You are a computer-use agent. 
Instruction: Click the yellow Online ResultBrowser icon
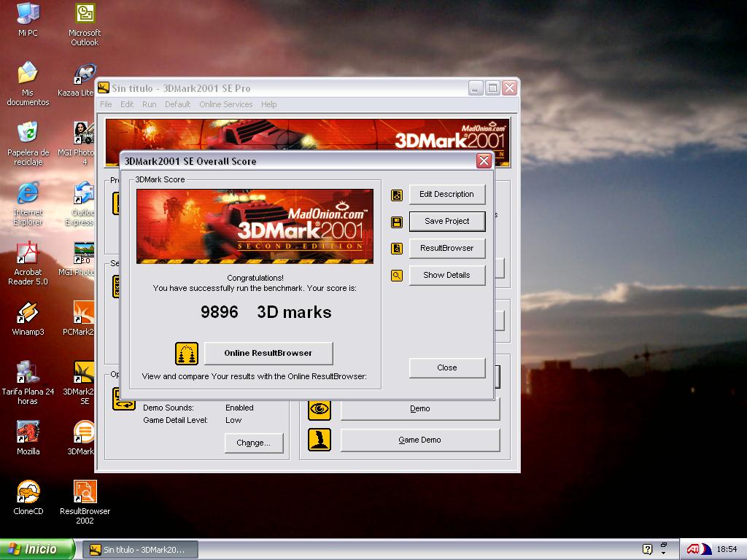pos(187,354)
